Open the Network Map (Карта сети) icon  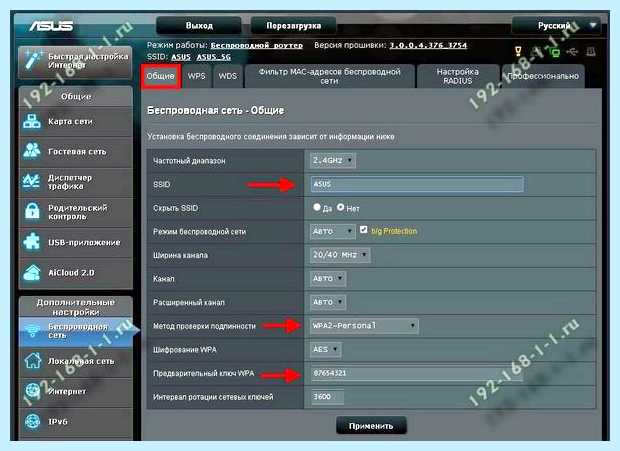(x=32, y=121)
